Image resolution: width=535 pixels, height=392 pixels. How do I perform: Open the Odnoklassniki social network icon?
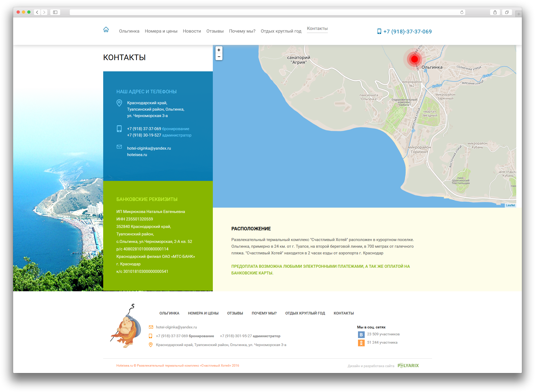point(361,343)
